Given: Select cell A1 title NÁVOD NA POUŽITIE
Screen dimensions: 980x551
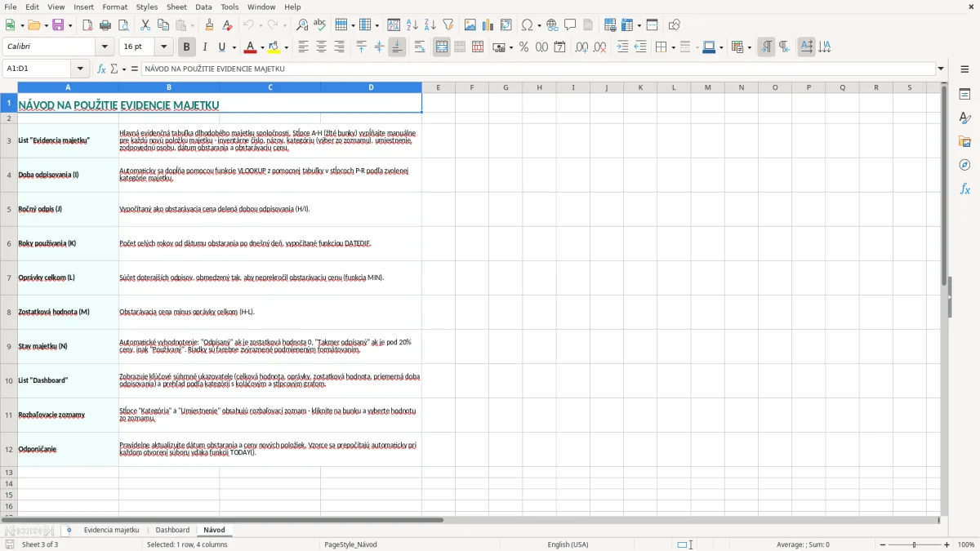Looking at the screenshot, I should [220, 104].
